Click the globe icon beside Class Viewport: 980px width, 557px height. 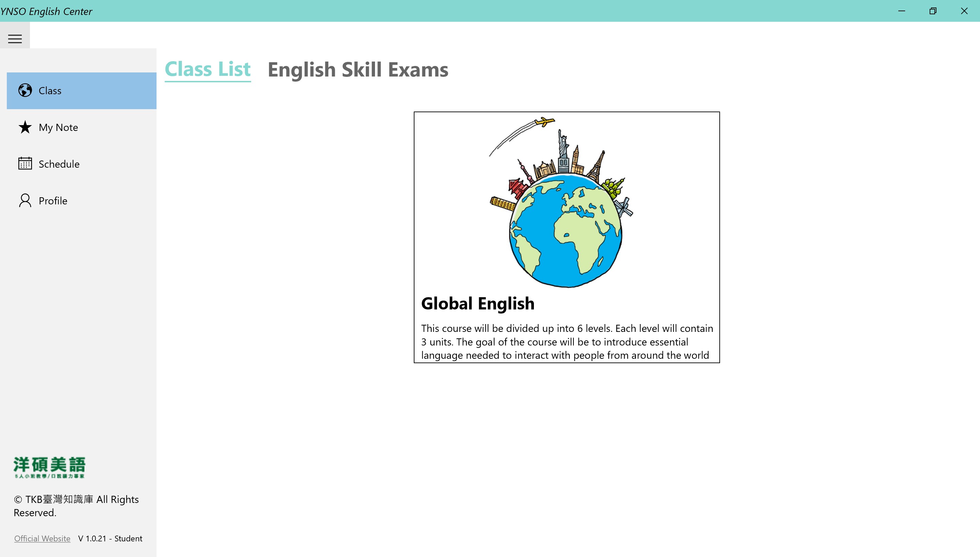coord(25,91)
